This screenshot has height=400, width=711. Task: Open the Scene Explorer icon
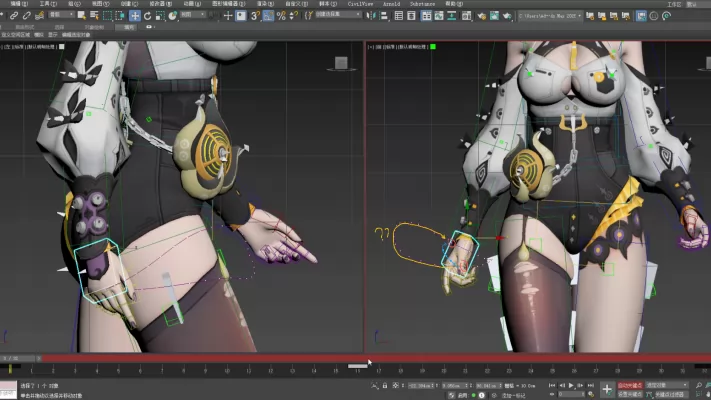click(x=399, y=16)
